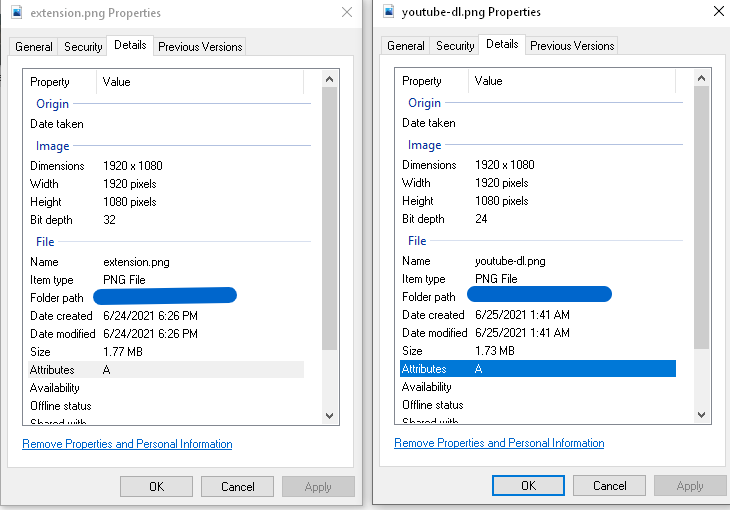Close the extension.png Properties window

coord(346,13)
